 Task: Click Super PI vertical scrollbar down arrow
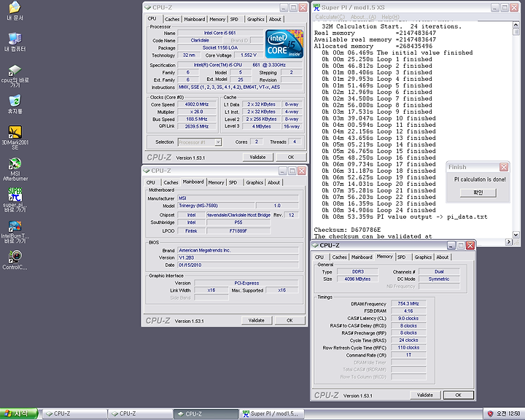516,235
